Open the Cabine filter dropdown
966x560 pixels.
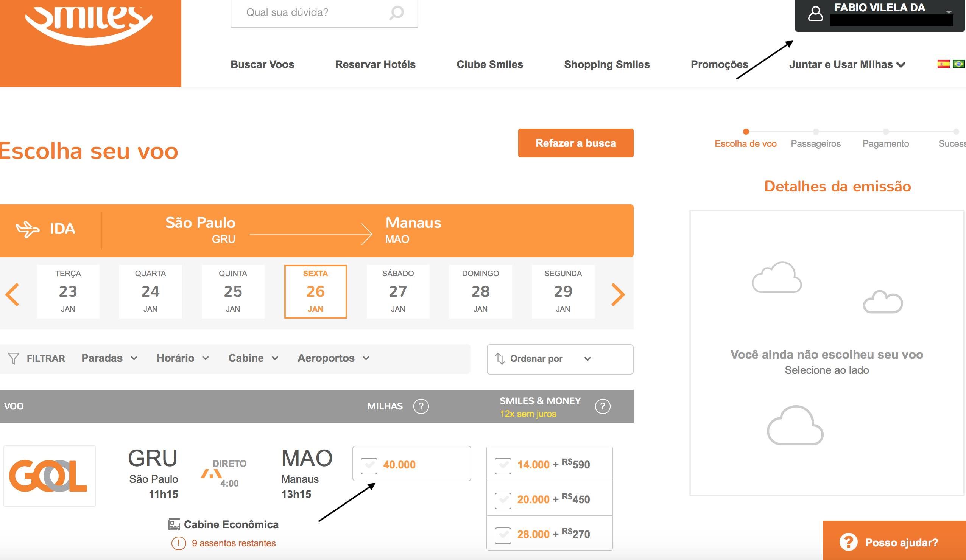point(253,358)
